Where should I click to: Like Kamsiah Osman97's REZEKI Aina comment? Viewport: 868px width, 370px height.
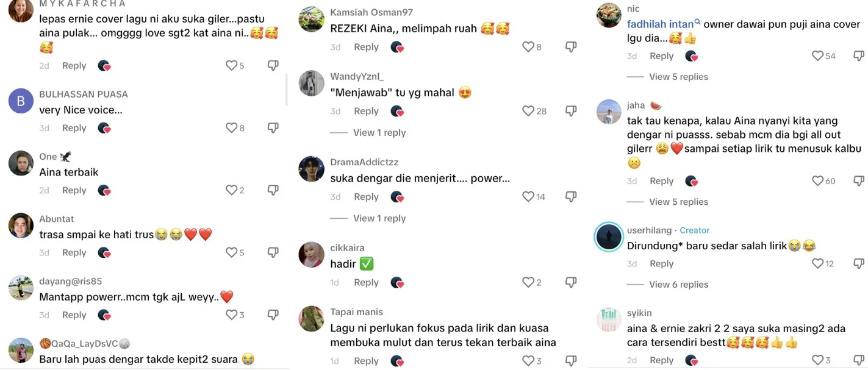[x=528, y=47]
